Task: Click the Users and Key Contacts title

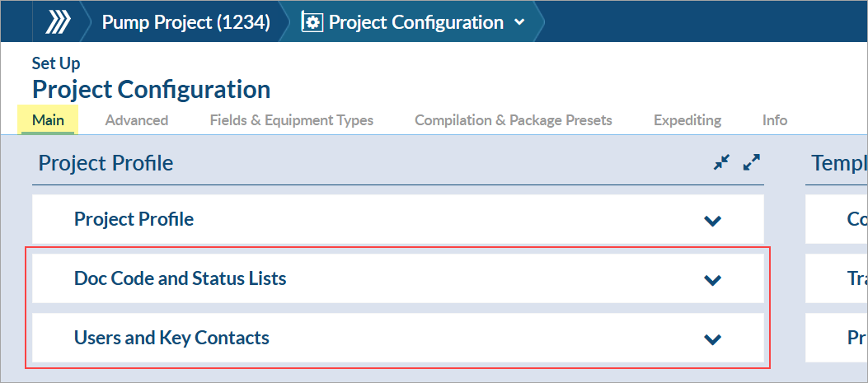Action: (x=171, y=338)
